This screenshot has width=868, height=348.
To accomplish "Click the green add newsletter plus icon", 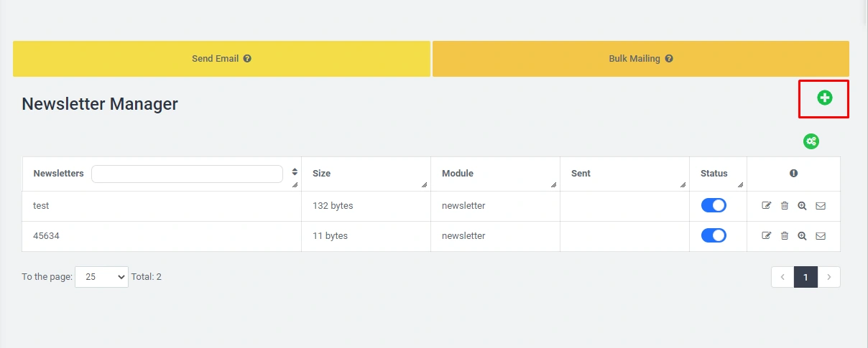I will [824, 98].
